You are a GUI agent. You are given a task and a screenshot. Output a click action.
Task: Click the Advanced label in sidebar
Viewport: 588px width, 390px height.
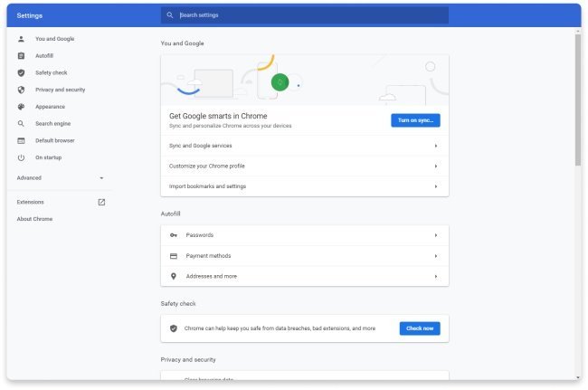pyautogui.click(x=29, y=178)
